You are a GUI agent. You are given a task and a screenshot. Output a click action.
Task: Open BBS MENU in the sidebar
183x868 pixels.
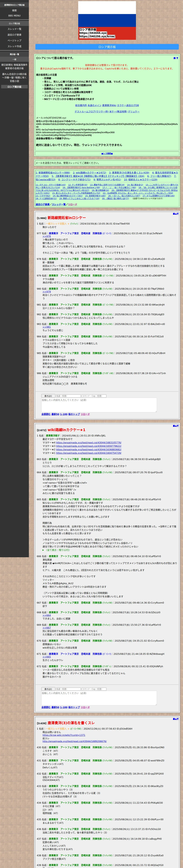tap(14, 15)
